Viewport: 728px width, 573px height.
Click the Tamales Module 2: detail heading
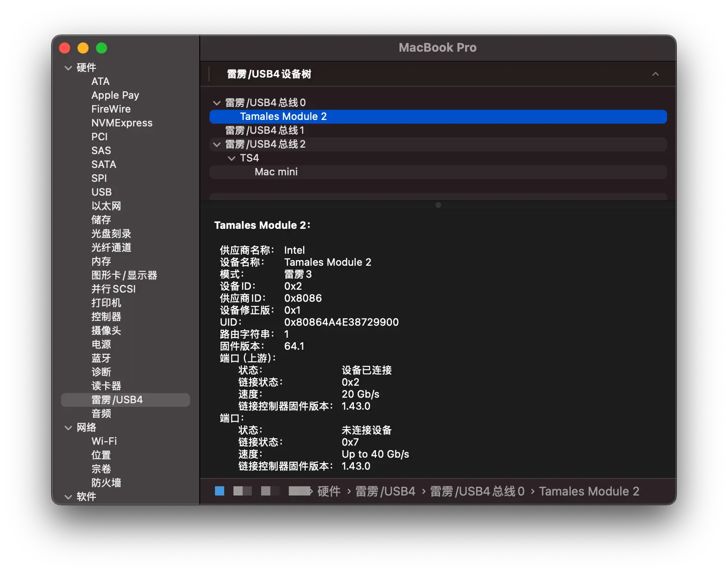(x=262, y=225)
